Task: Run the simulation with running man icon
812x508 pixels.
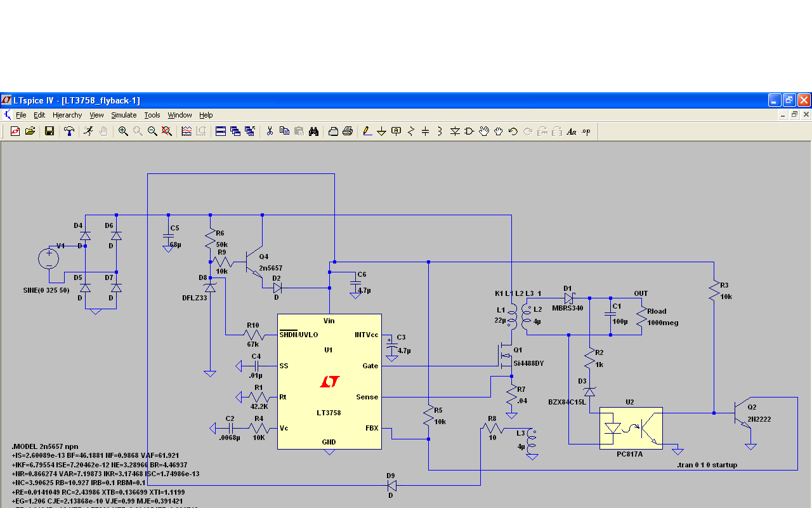Action: (x=89, y=131)
